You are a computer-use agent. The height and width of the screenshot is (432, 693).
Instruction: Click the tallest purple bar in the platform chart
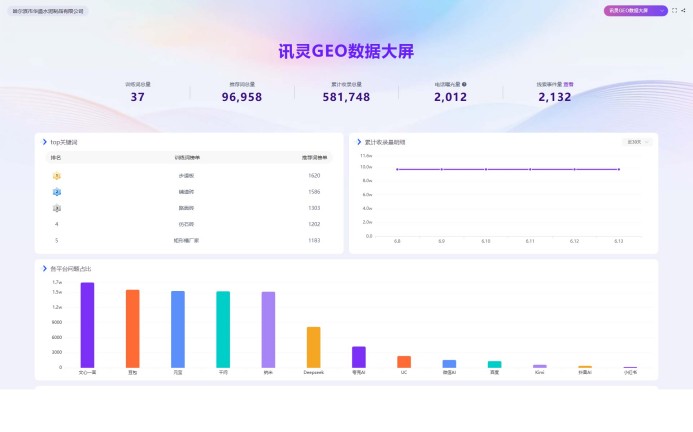tap(88, 325)
